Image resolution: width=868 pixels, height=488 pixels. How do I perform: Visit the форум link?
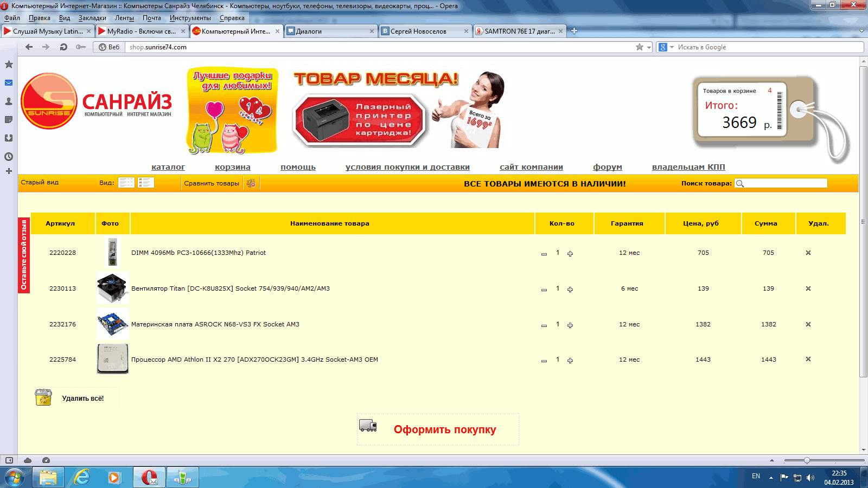point(608,167)
